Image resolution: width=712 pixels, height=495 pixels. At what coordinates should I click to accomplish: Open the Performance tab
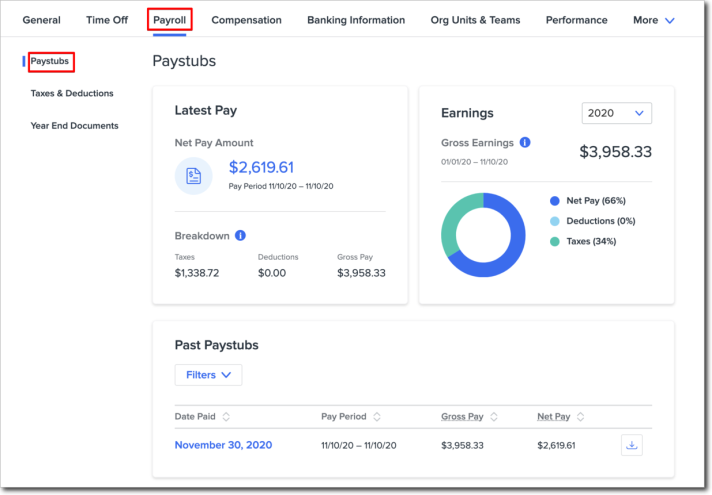coord(577,20)
